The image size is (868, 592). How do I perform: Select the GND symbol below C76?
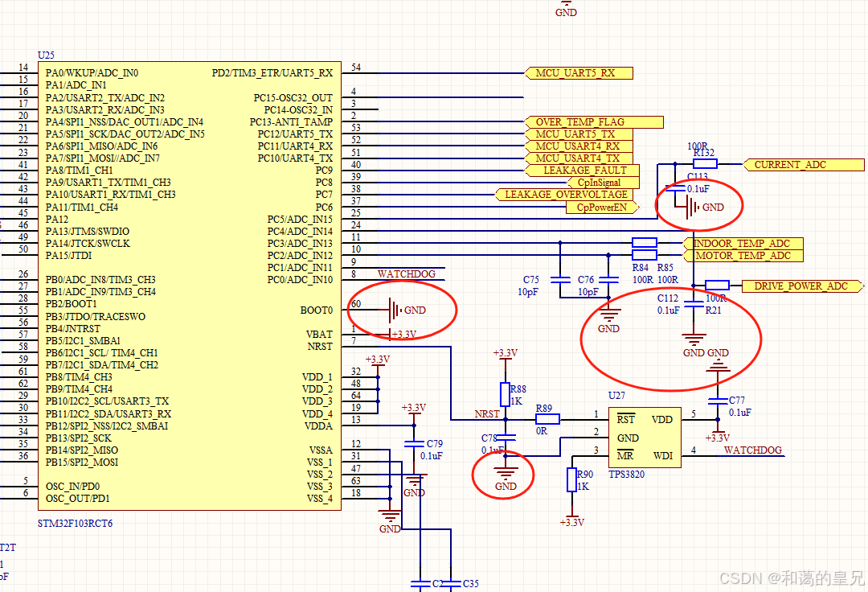point(608,321)
